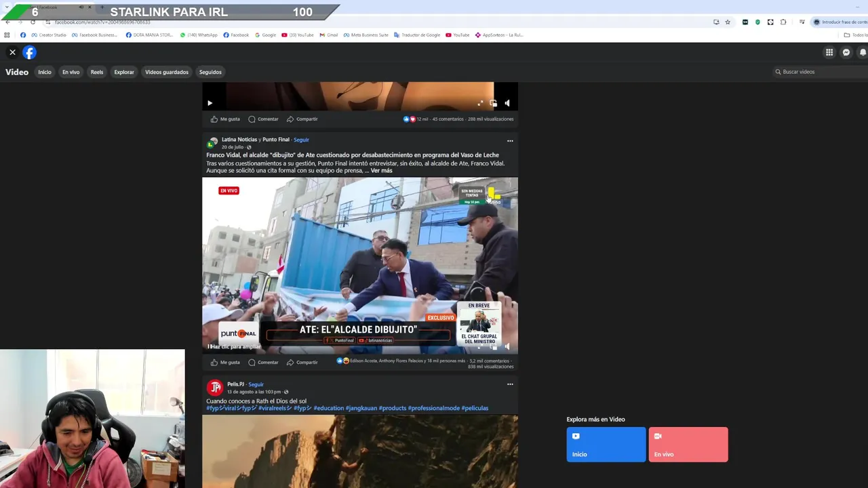Open the blue Inicio explore card
Viewport: 868px width, 488px height.
(x=606, y=445)
